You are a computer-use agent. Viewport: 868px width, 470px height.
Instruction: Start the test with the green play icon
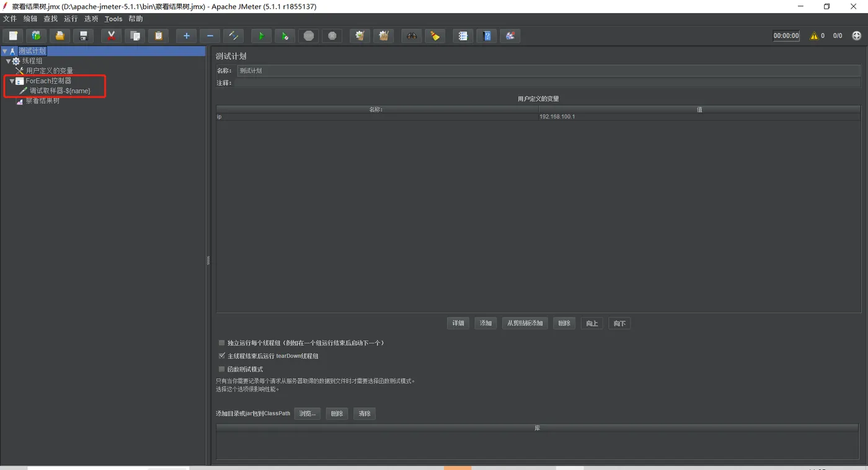click(261, 36)
